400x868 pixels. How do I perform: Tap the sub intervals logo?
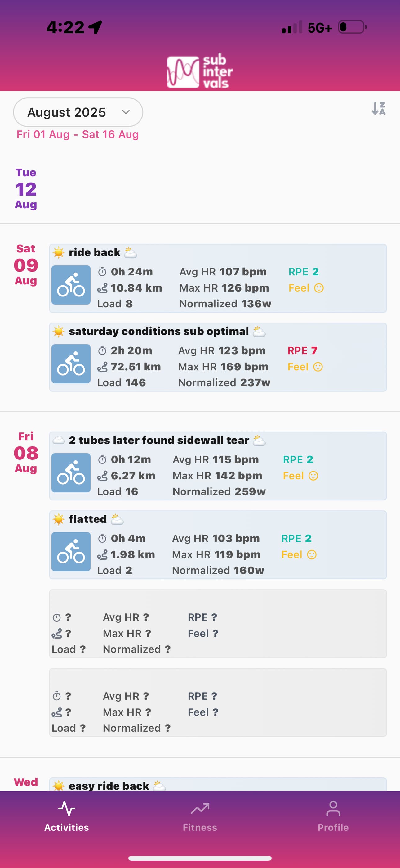coord(200,71)
